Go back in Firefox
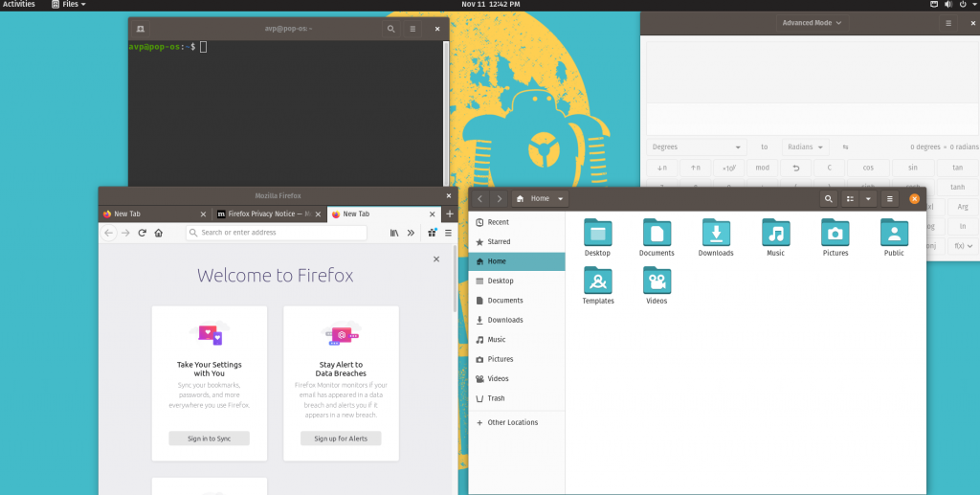The width and height of the screenshot is (980, 495). tap(109, 233)
